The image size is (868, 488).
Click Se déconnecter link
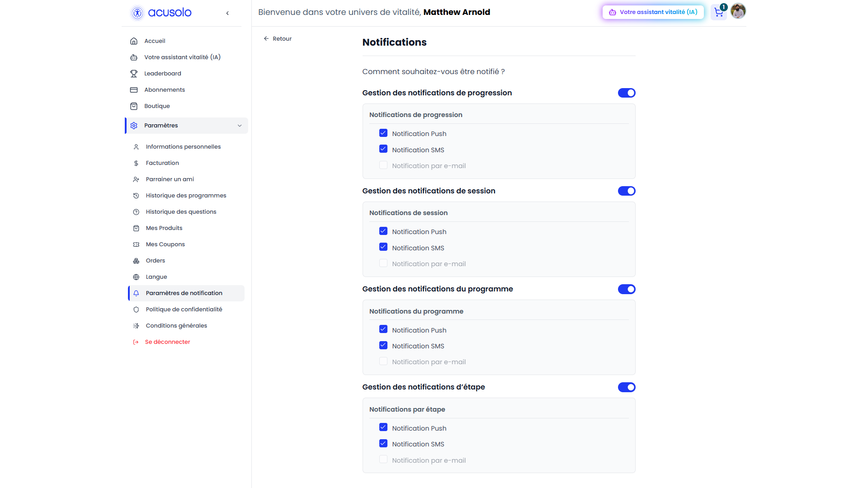tap(167, 342)
